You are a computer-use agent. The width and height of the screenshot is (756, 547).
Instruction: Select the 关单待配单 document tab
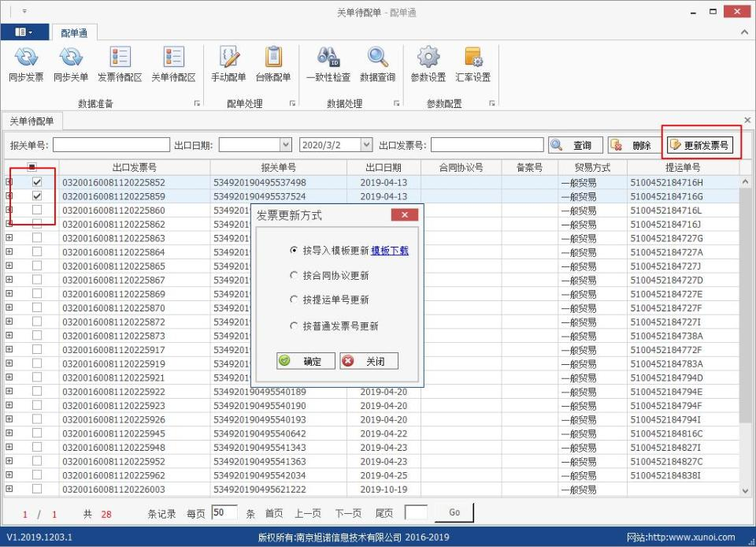point(31,121)
